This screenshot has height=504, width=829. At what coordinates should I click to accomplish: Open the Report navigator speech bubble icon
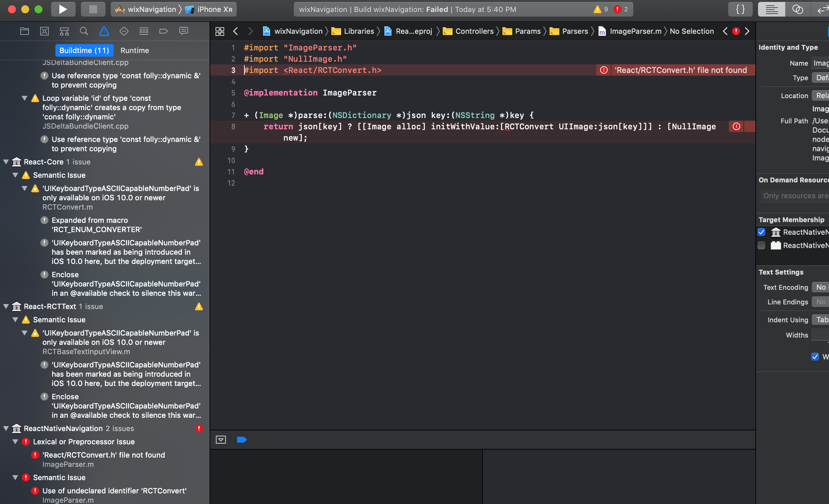(184, 31)
